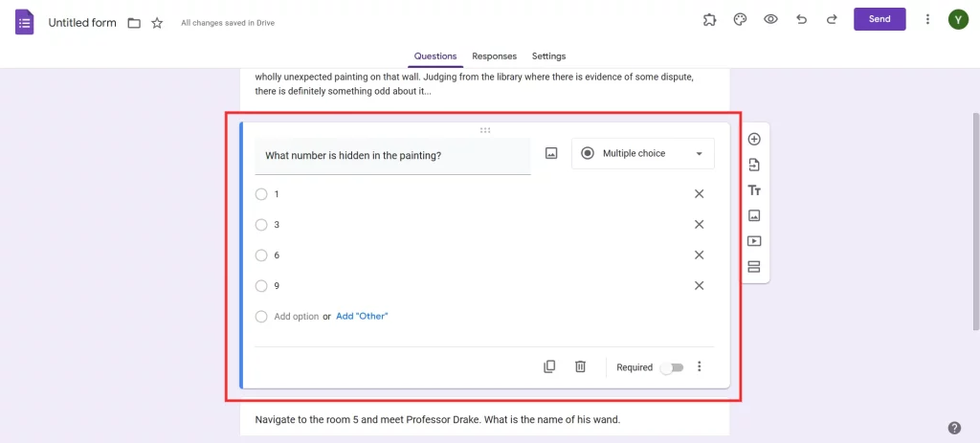Image resolution: width=980 pixels, height=443 pixels.
Task: Click the Import questions icon
Action: [754, 165]
